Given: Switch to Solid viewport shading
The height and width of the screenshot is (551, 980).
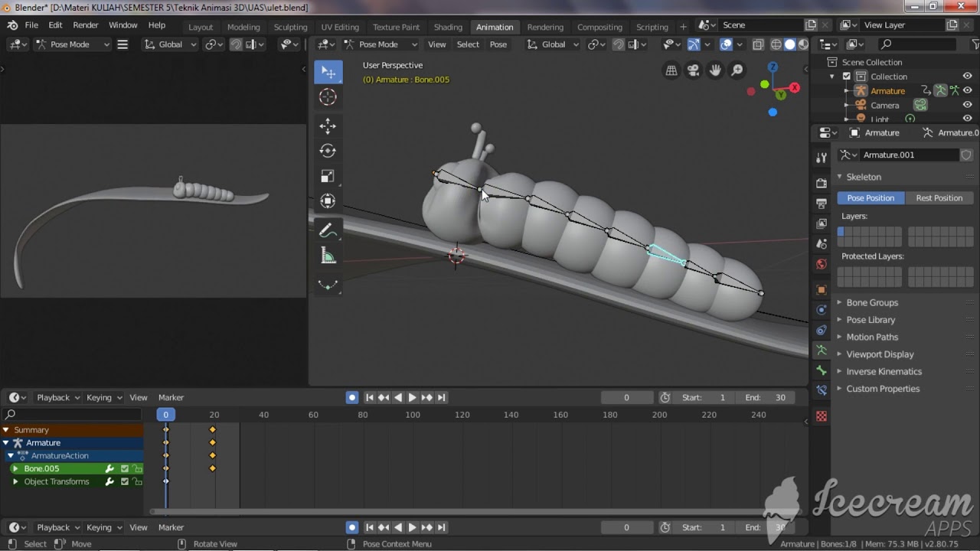Looking at the screenshot, I should pos(789,44).
